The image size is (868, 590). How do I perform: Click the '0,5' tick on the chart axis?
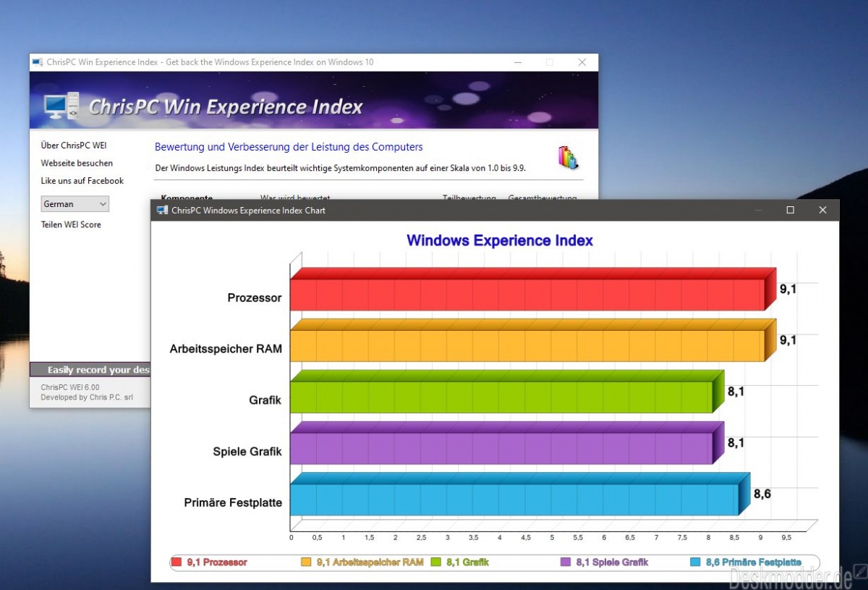coord(317,538)
